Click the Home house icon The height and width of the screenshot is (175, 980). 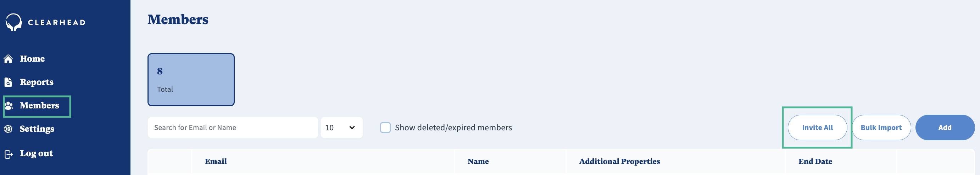click(9, 58)
